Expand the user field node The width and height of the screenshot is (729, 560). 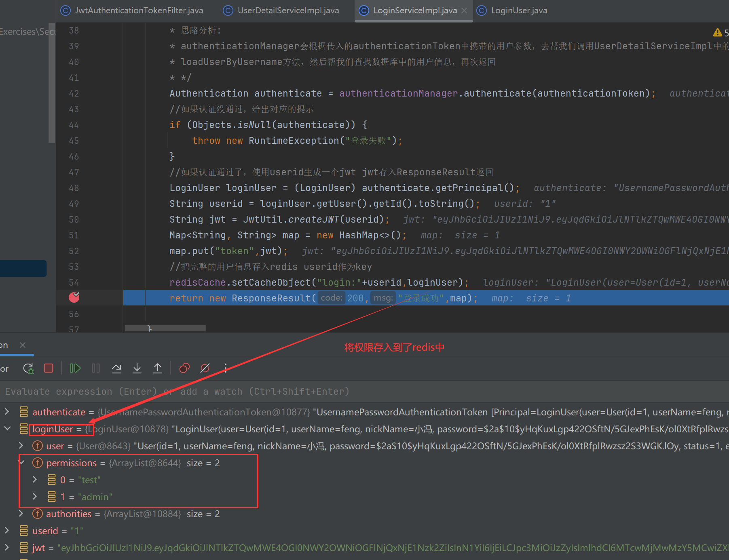pyautogui.click(x=21, y=446)
